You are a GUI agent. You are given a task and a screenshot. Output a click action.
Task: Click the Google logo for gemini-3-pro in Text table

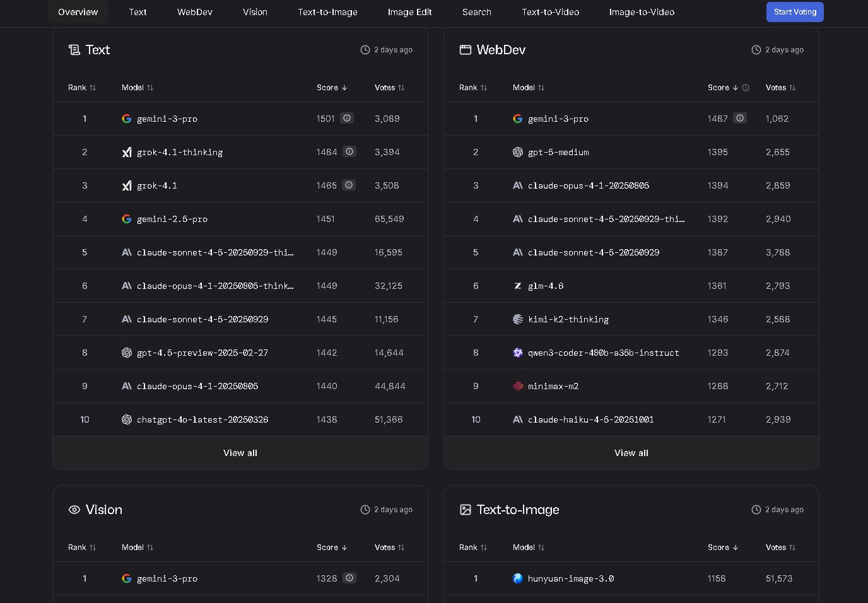127,119
